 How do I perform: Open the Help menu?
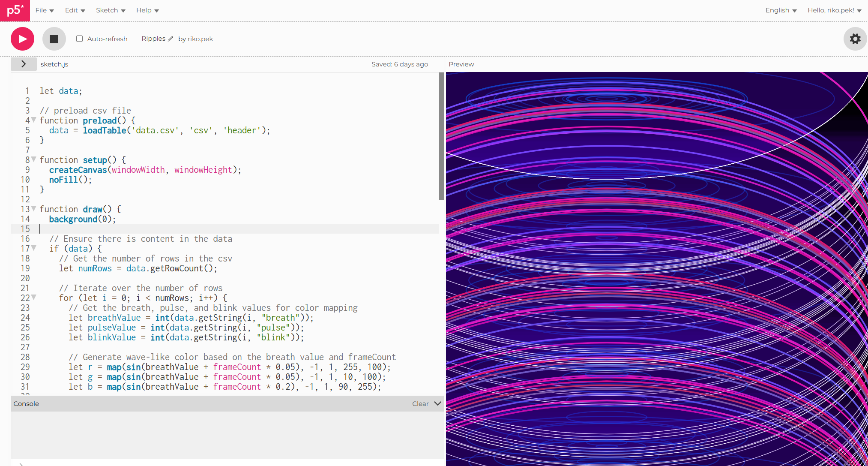[x=147, y=10]
